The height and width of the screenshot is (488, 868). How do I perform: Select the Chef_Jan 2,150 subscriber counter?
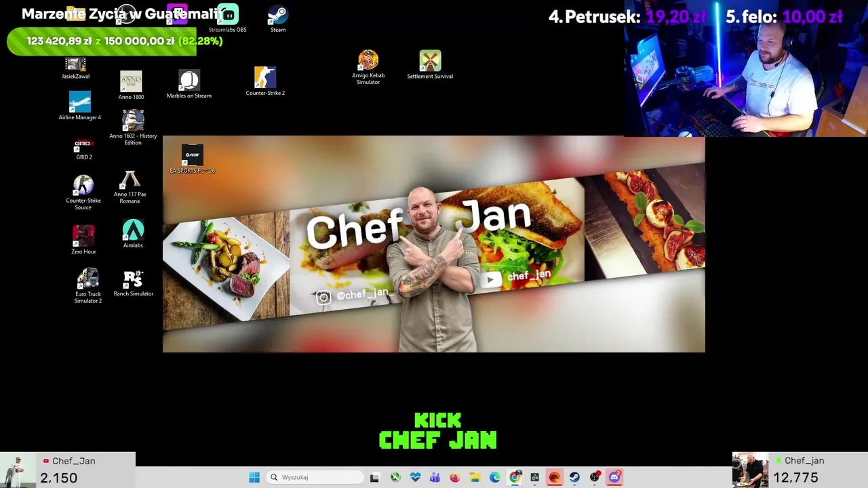tap(68, 470)
